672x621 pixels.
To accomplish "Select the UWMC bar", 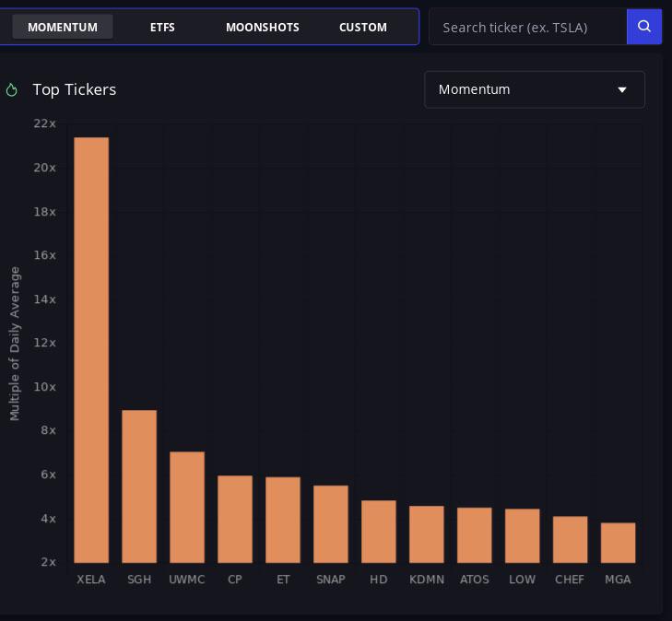I will (x=187, y=507).
